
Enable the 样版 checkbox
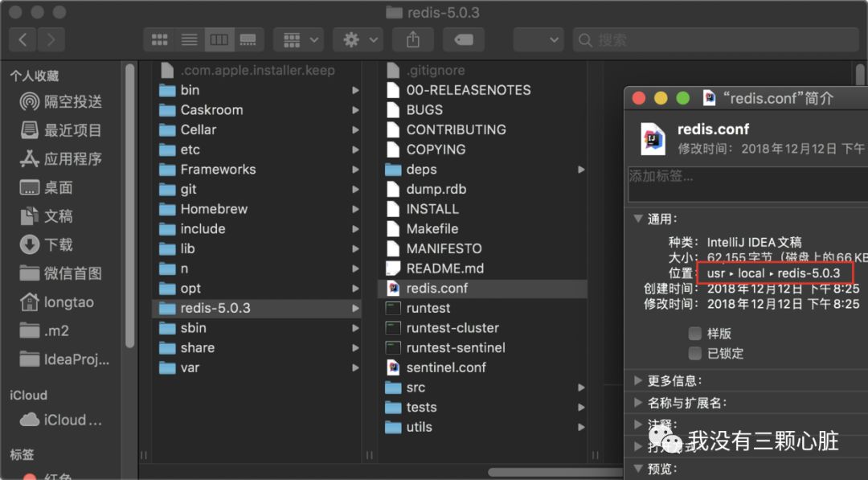point(695,334)
